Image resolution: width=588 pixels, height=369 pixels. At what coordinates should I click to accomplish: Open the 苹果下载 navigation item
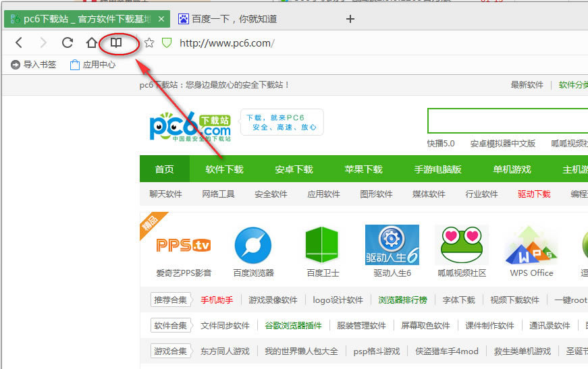pyautogui.click(x=363, y=169)
